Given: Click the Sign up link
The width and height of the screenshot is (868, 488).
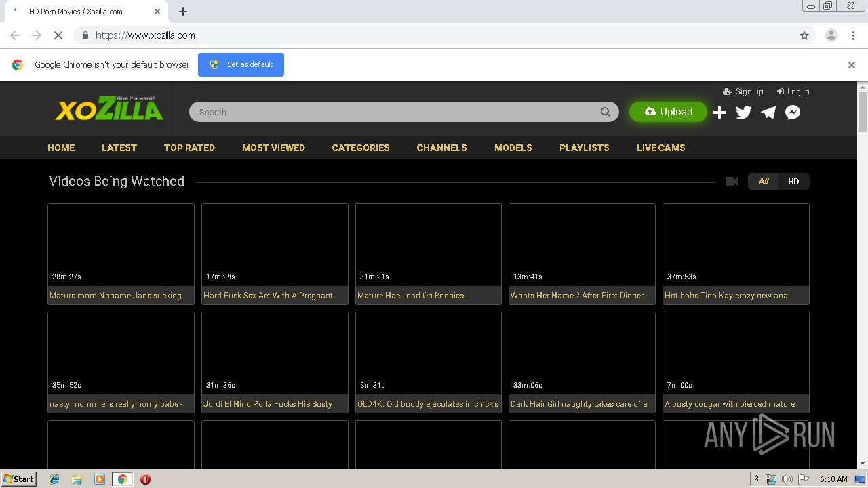Looking at the screenshot, I should 743,91.
